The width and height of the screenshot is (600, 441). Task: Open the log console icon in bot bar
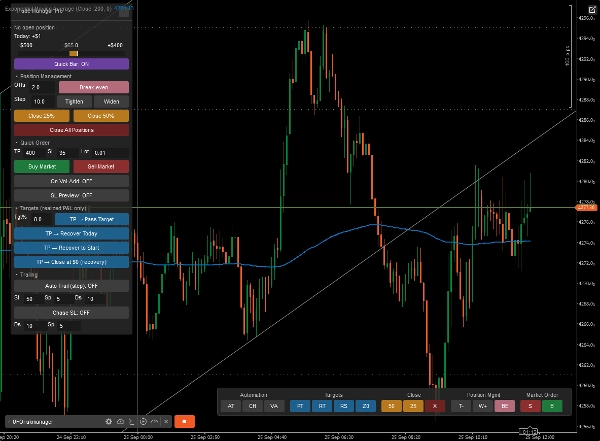coord(132,421)
